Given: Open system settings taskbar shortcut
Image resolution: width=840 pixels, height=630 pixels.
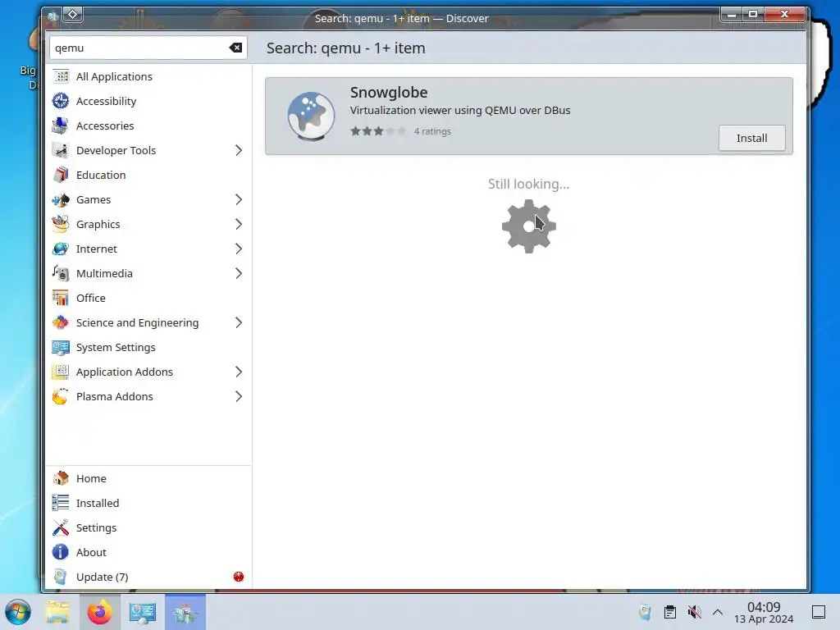Looking at the screenshot, I should 143,612.
